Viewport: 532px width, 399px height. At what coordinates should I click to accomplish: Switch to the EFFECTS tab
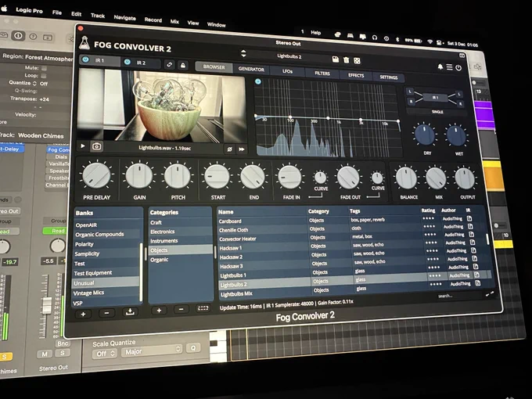[x=355, y=75]
